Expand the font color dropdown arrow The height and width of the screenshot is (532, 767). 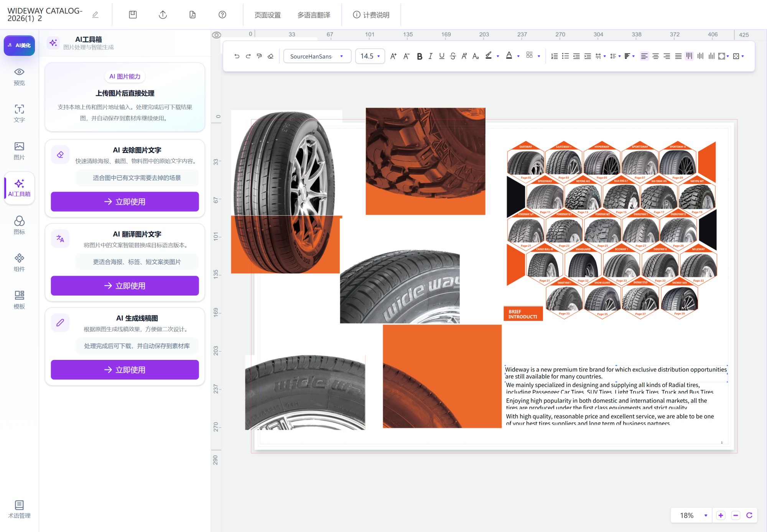tap(518, 56)
